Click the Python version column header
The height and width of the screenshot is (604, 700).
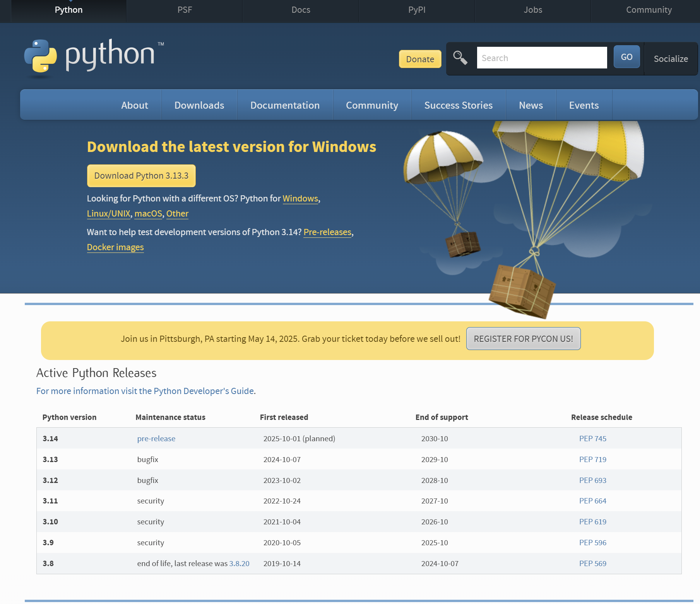pos(70,417)
